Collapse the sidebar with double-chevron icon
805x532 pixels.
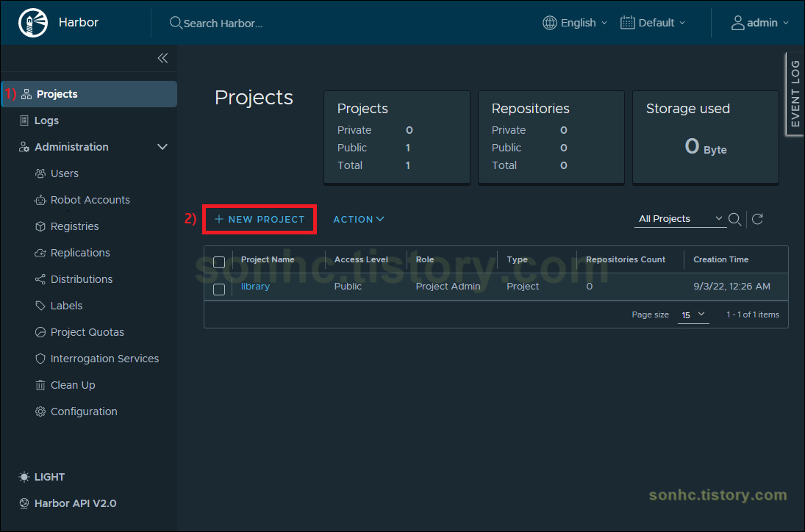point(162,58)
